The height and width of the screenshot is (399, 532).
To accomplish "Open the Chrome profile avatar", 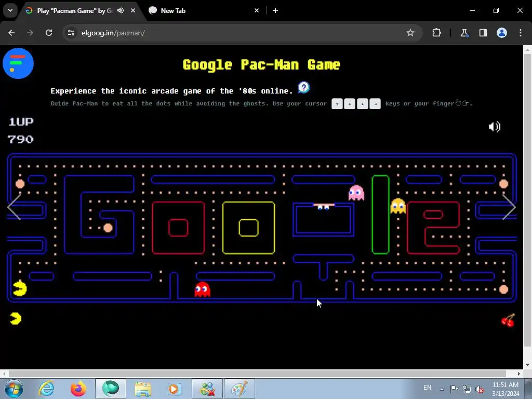I will 502,33.
